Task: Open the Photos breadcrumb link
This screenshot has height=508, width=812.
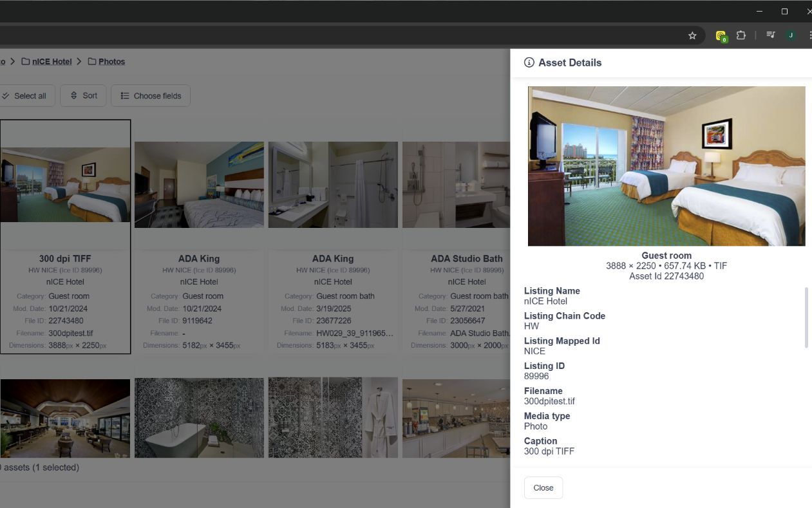Action: (x=111, y=62)
